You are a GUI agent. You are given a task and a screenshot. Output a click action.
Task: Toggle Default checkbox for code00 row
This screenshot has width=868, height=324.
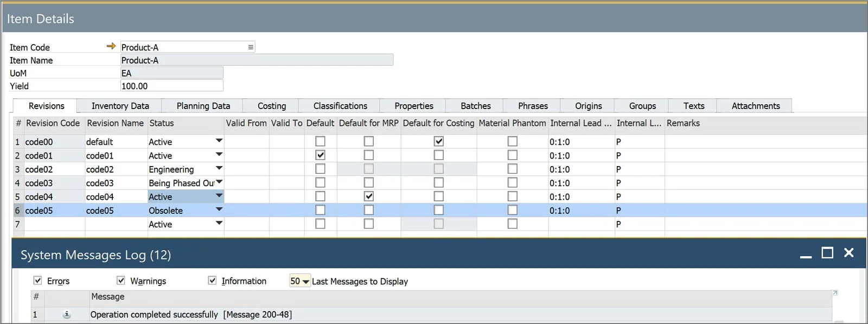coord(320,141)
